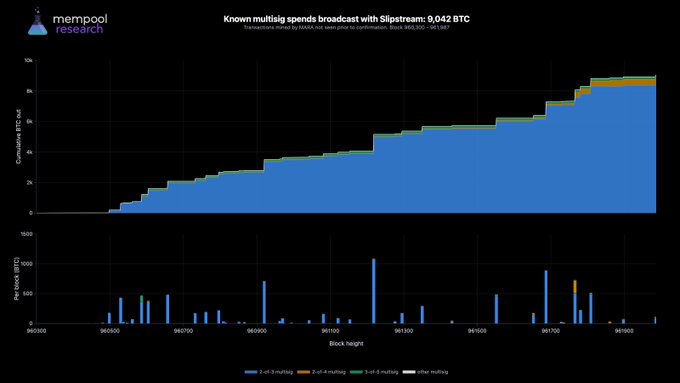Image resolution: width=680 pixels, height=383 pixels.
Task: Toggle the 2-of-3 multisig legend entry
Action: pos(269,372)
